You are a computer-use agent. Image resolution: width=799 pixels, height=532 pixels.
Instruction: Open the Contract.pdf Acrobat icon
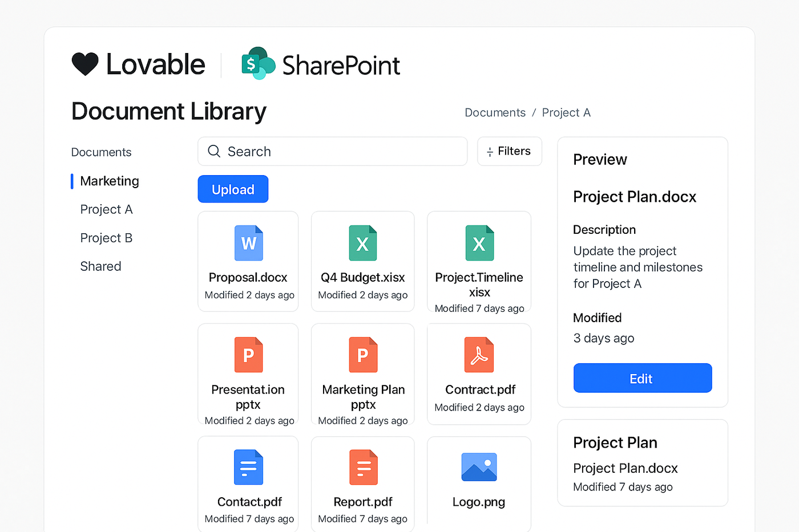pos(479,355)
